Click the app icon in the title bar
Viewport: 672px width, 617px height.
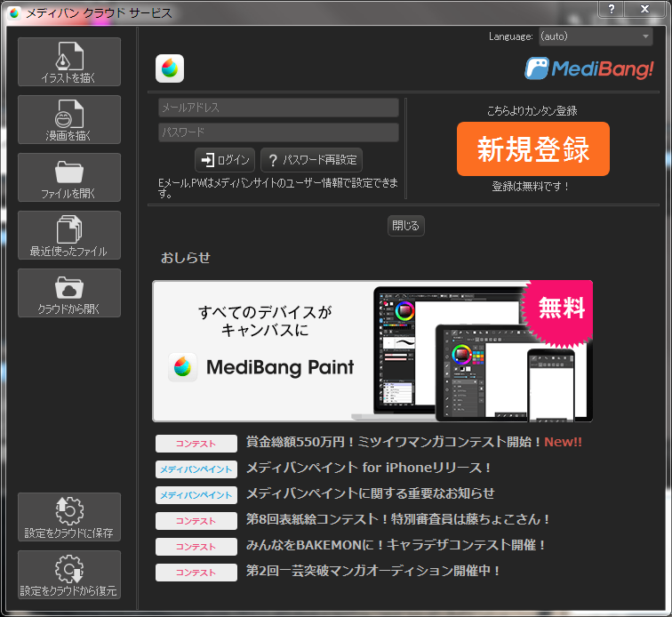point(14,12)
